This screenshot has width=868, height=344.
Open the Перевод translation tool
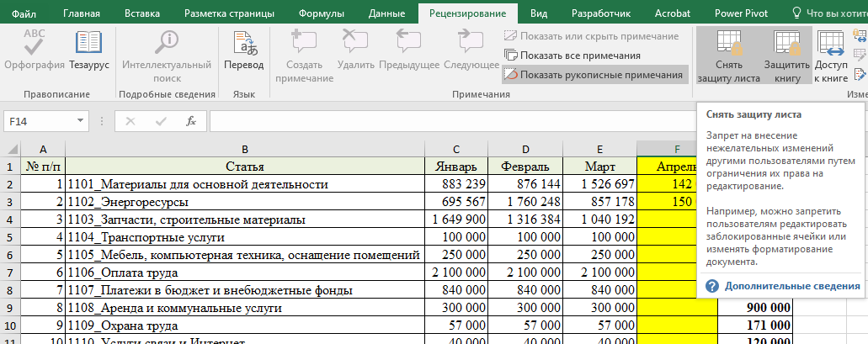[243, 50]
